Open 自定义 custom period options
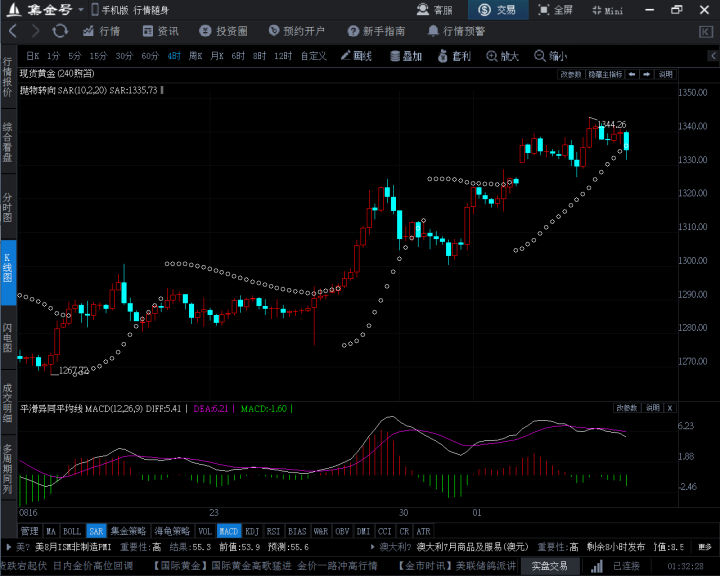Screen dimensions: 720x576 click(x=313, y=56)
